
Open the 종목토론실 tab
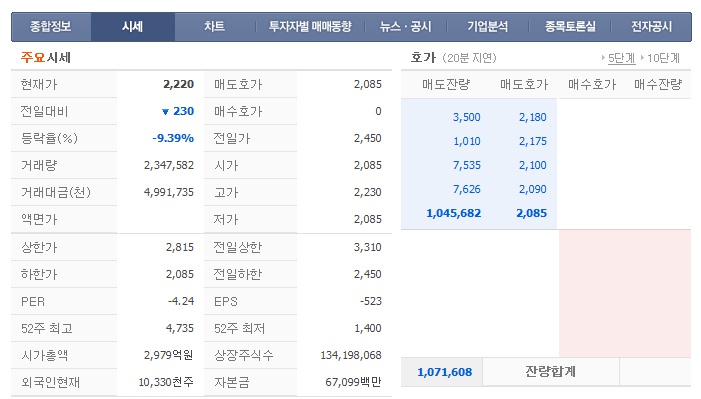[x=570, y=27]
